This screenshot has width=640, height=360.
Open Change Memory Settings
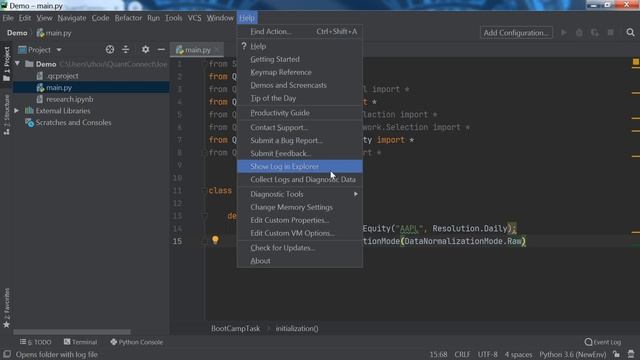[x=300, y=207]
